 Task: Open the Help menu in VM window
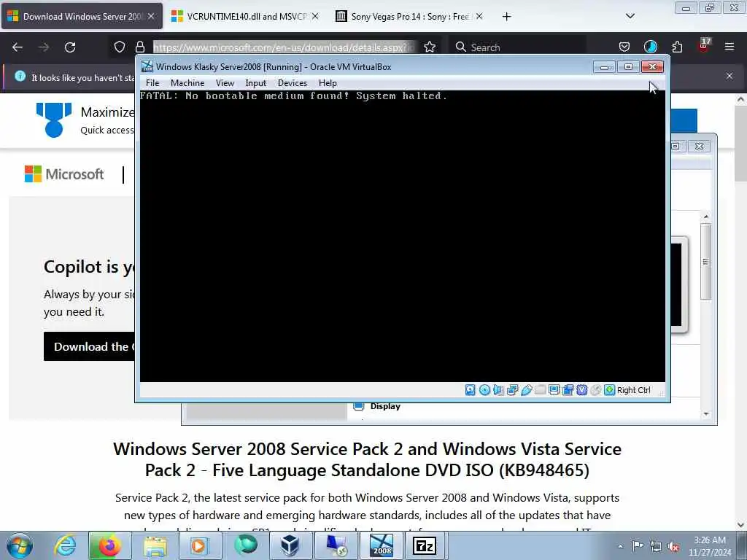click(328, 83)
